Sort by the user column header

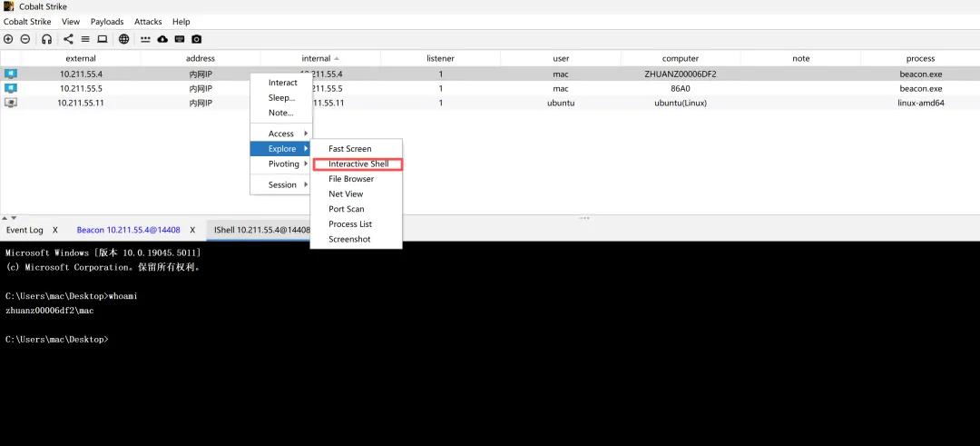point(561,58)
